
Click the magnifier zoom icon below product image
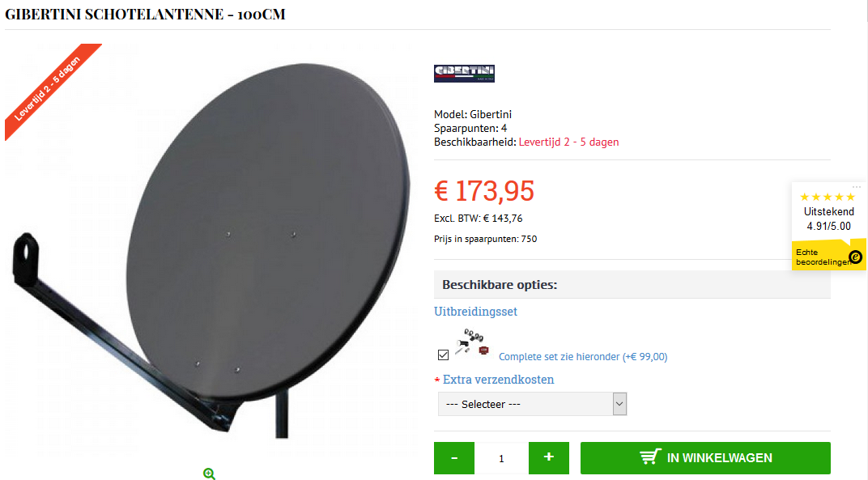[x=209, y=474]
